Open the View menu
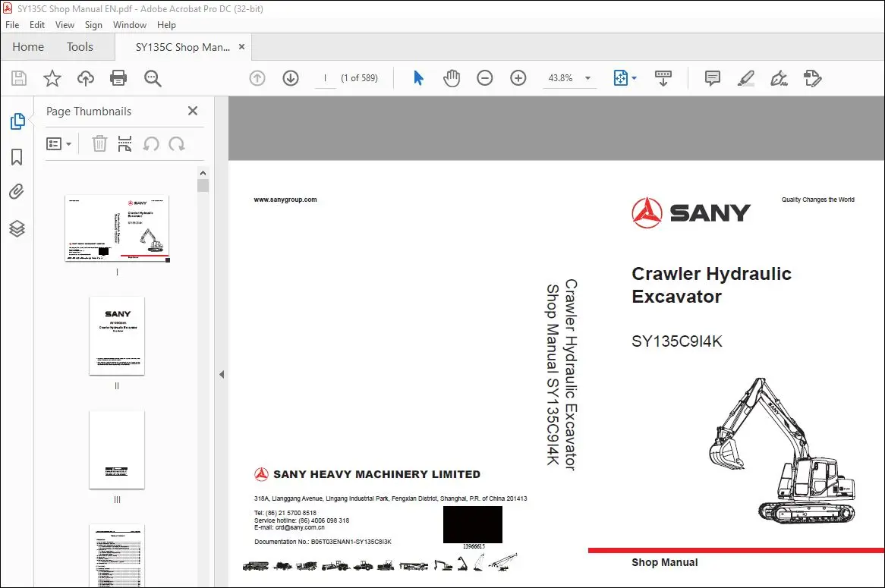The height and width of the screenshot is (588, 885). pos(65,25)
